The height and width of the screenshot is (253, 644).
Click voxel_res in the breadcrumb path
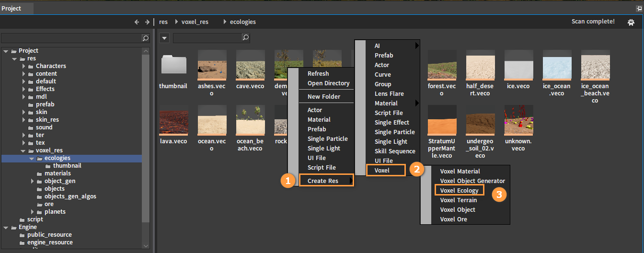195,22
